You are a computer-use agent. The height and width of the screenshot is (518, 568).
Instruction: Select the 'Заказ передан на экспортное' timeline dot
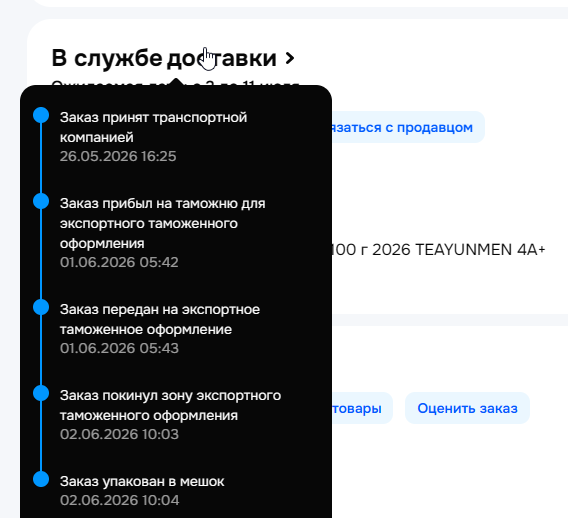click(41, 307)
